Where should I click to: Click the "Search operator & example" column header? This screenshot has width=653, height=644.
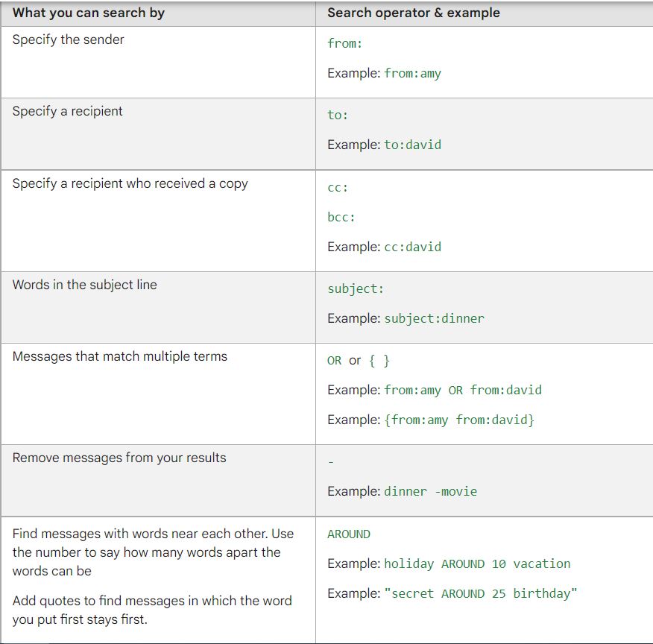[x=413, y=13]
